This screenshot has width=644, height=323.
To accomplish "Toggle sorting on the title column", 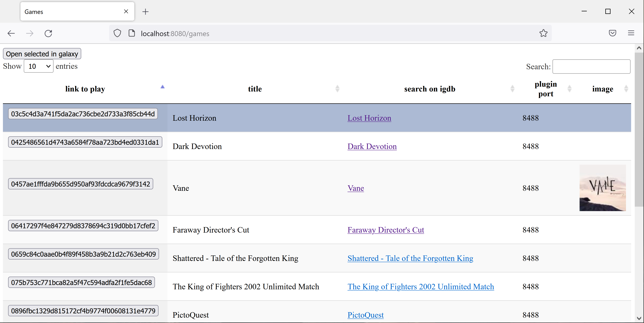I will (338, 89).
